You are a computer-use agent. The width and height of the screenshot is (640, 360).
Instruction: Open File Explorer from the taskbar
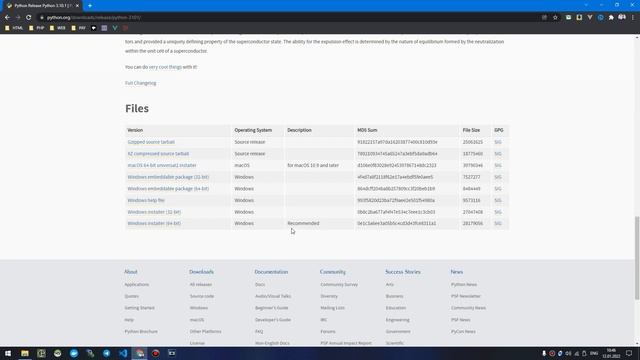25,353
